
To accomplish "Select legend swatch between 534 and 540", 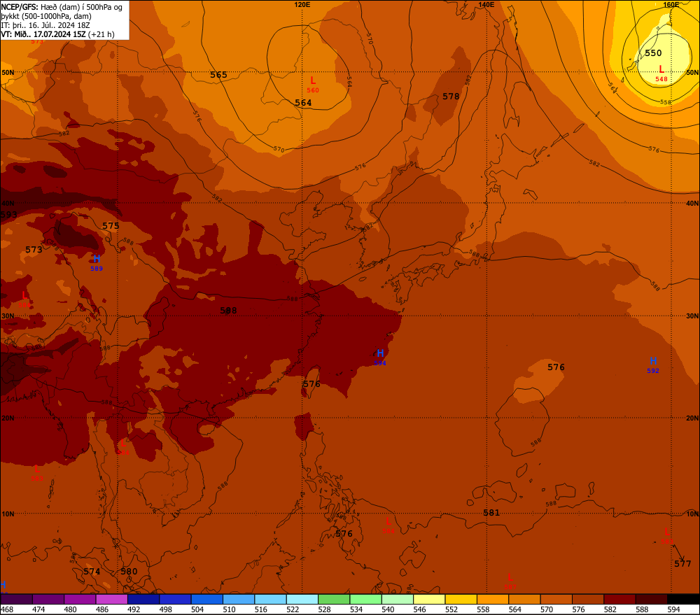I will tap(365, 599).
